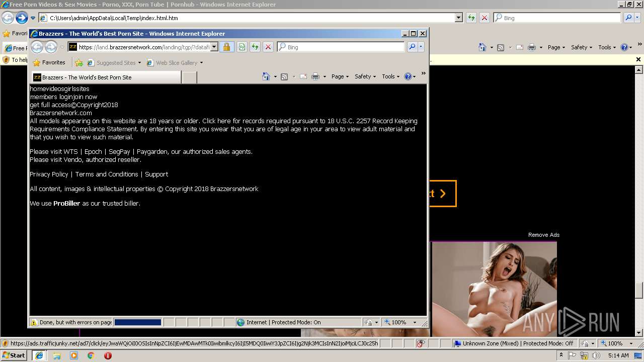644x362 pixels.
Task: Refresh the page in the Brazzers popup window
Action: pos(255,47)
